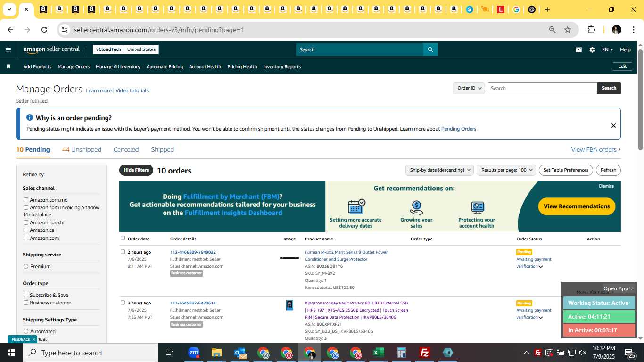Expand Awaiting payment verification for Kingston order
The image size is (644, 362).
pos(541,318)
